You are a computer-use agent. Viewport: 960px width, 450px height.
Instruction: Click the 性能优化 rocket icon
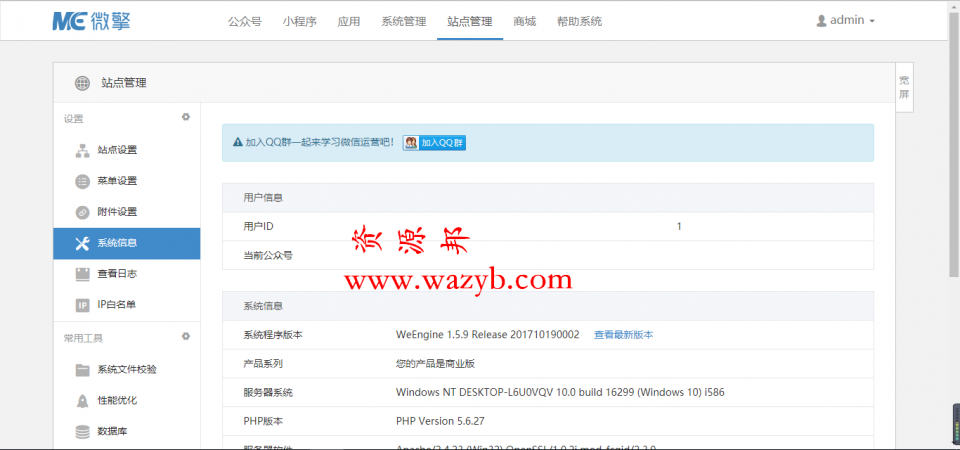tap(82, 401)
